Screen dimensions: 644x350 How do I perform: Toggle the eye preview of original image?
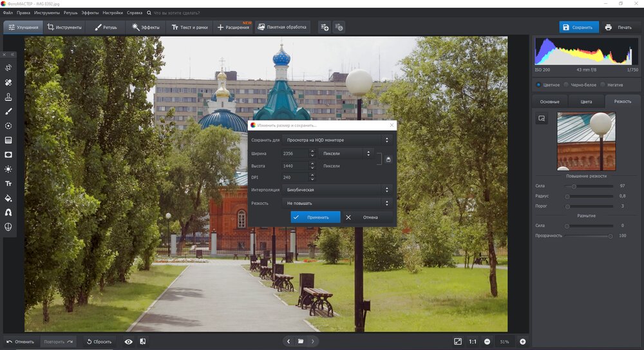coord(129,342)
